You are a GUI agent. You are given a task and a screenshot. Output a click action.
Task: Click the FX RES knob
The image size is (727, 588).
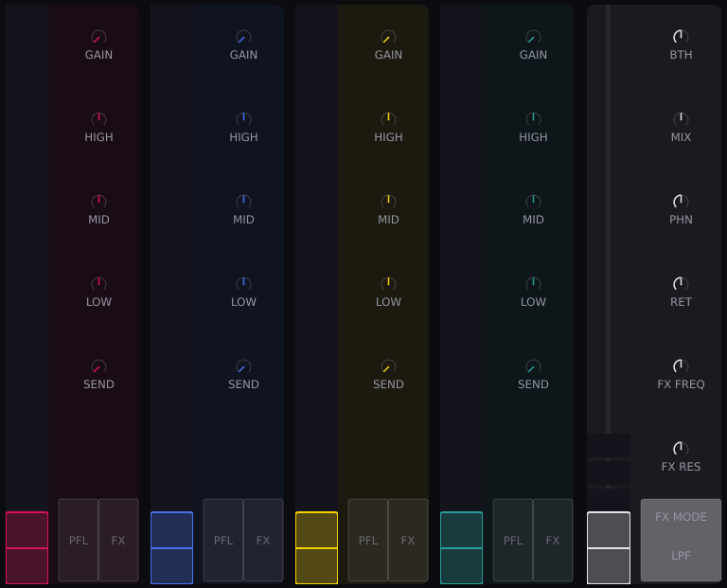tap(681, 449)
